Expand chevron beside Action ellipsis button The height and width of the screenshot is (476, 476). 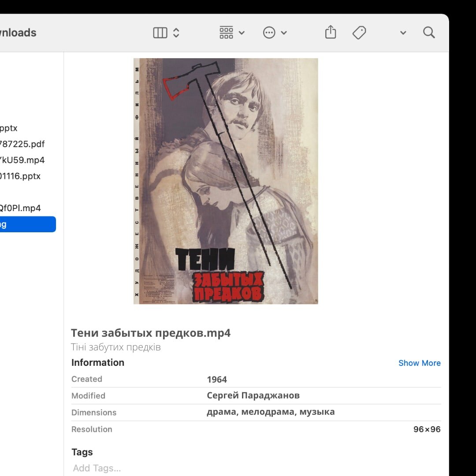pos(284,33)
